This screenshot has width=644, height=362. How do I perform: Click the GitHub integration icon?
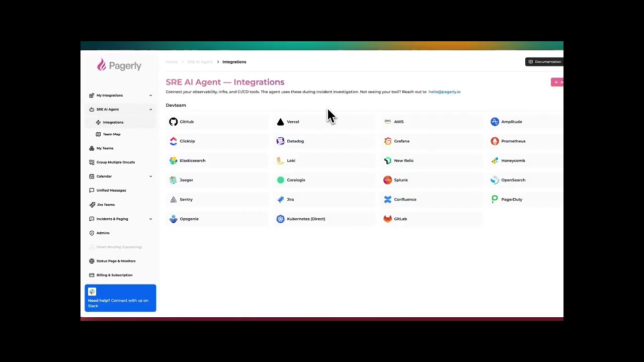click(173, 122)
